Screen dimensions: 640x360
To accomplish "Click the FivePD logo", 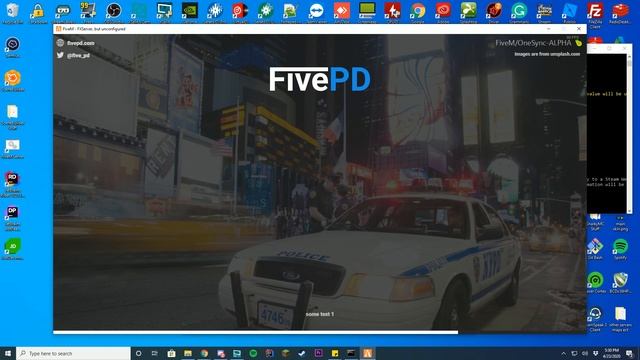I will click(x=320, y=79).
